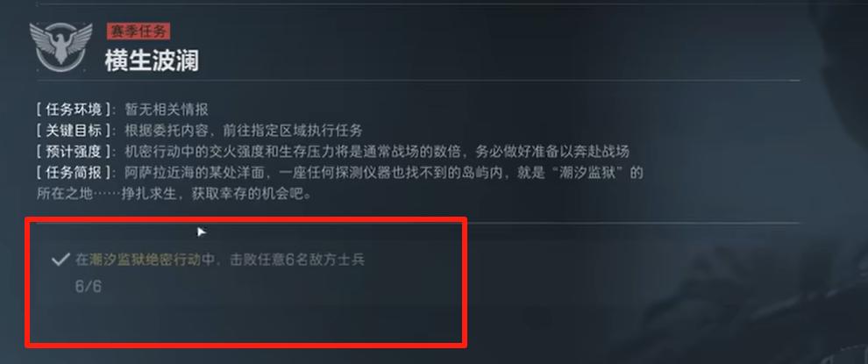Click the eagle emblem mission icon
The height and width of the screenshot is (364, 868).
click(60, 46)
